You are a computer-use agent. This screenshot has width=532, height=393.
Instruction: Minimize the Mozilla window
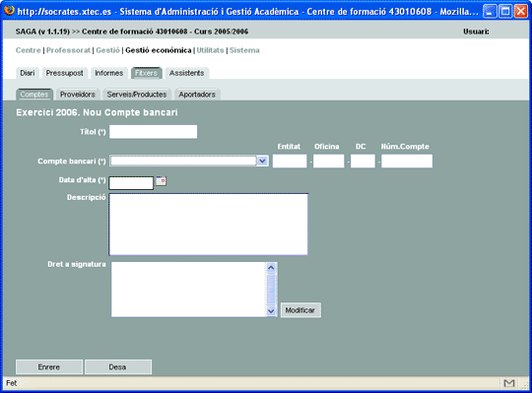tap(489, 11)
